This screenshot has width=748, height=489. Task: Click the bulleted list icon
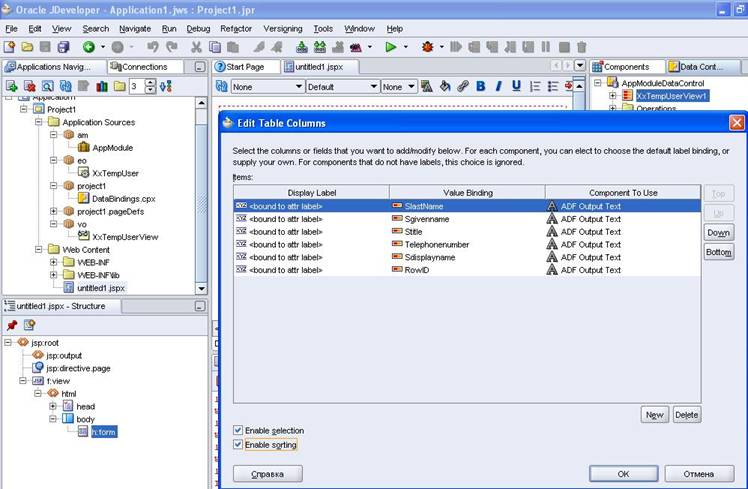[x=552, y=86]
